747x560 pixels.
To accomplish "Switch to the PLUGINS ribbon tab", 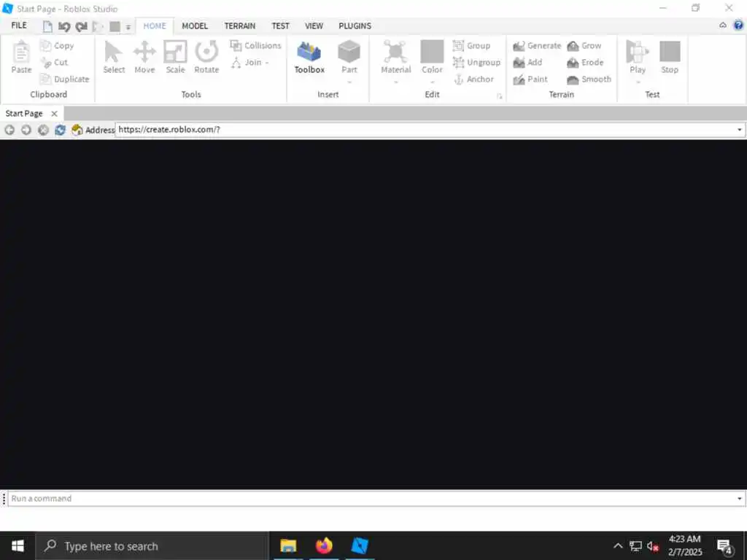I will click(355, 26).
